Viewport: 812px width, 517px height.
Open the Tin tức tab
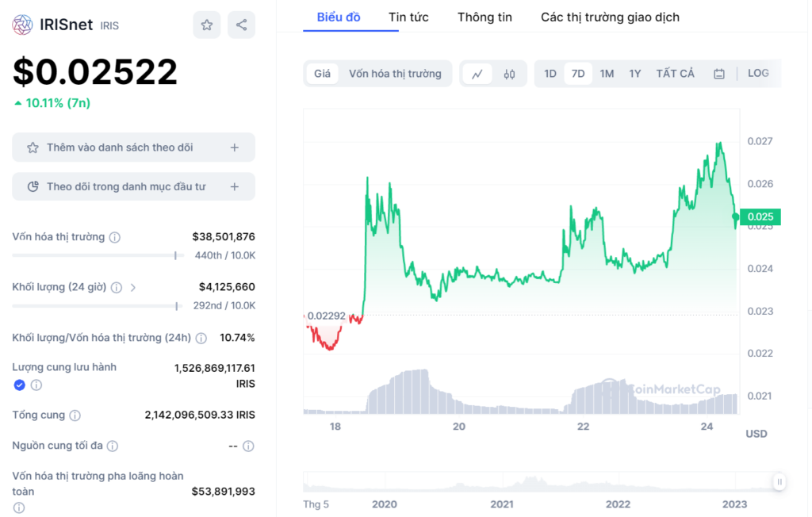408,17
